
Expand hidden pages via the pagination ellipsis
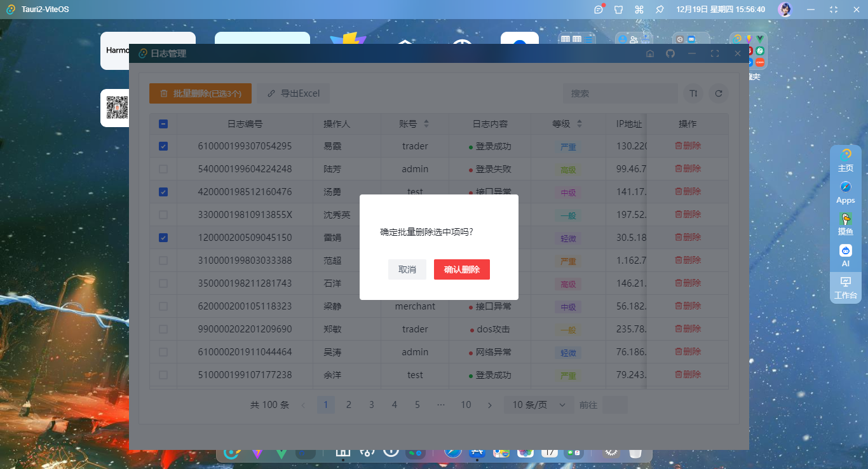tap(441, 404)
